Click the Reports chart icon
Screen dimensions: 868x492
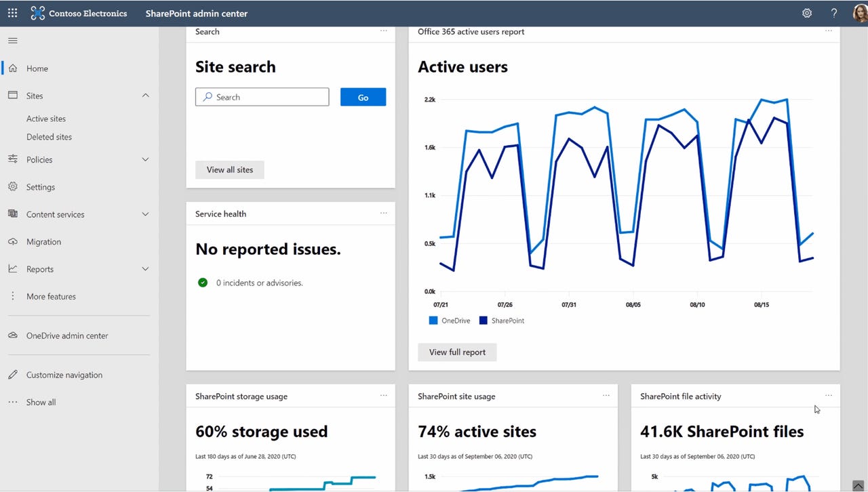[x=12, y=268]
